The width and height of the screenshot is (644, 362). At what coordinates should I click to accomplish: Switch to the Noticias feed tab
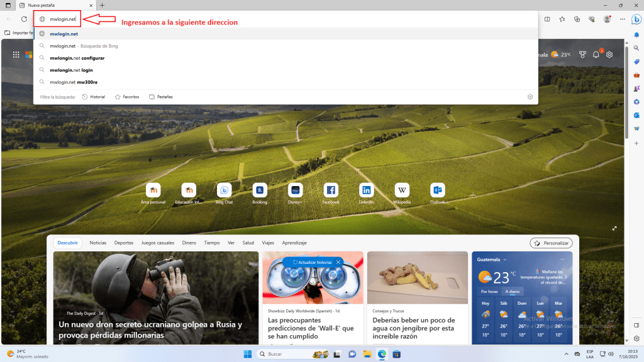pos(97,243)
